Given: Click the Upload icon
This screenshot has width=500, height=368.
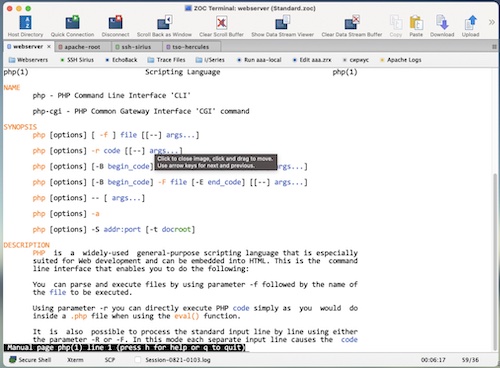Looking at the screenshot, I should point(470,23).
